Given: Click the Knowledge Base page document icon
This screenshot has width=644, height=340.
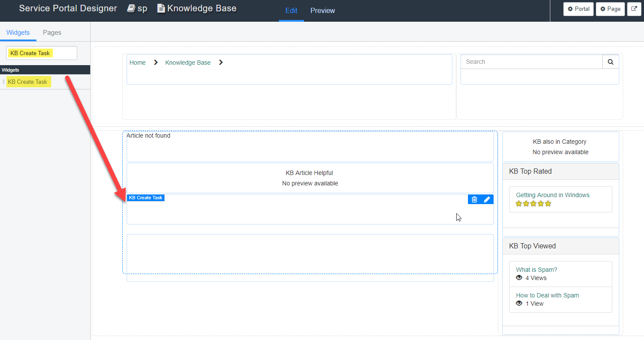Looking at the screenshot, I should 161,8.
